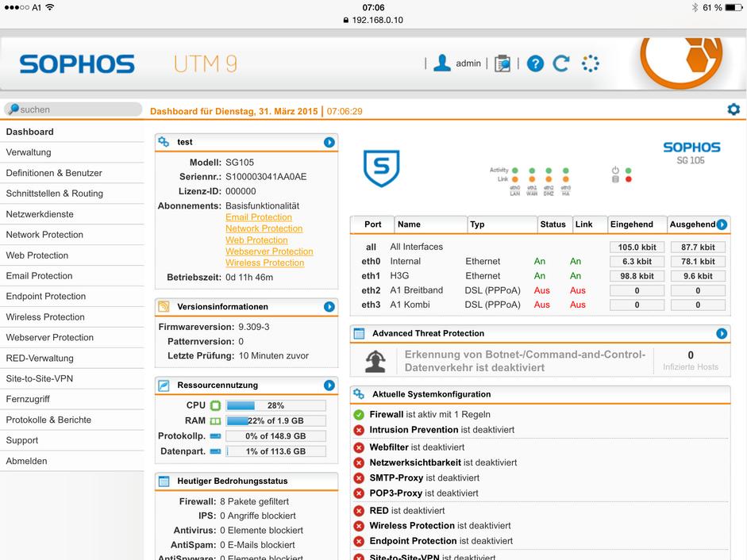Open dashboard settings gear icon

tap(734, 109)
